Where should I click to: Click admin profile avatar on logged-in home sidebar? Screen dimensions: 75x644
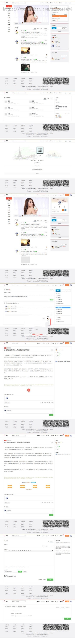tap(60, 202)
